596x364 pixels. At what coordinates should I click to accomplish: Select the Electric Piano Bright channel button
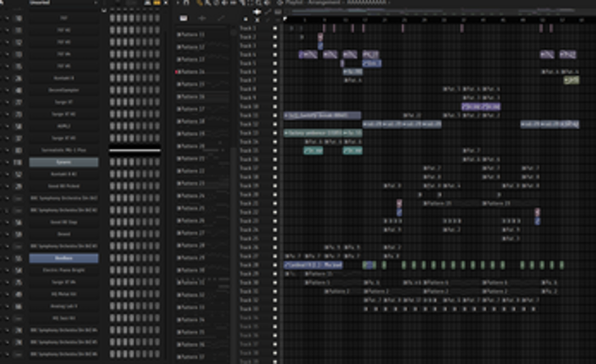[63, 270]
